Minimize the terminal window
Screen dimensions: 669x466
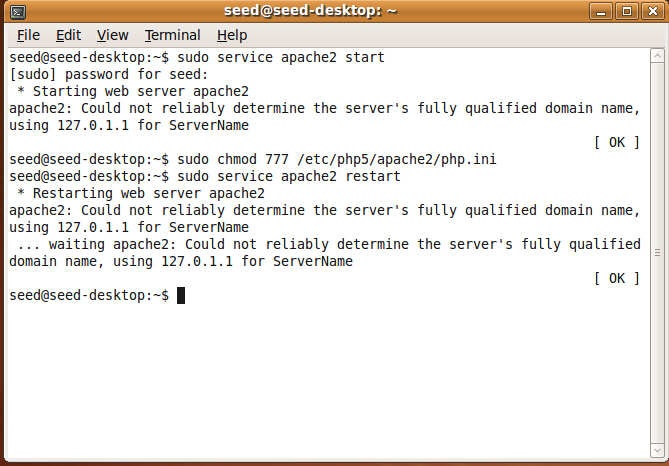(x=601, y=11)
